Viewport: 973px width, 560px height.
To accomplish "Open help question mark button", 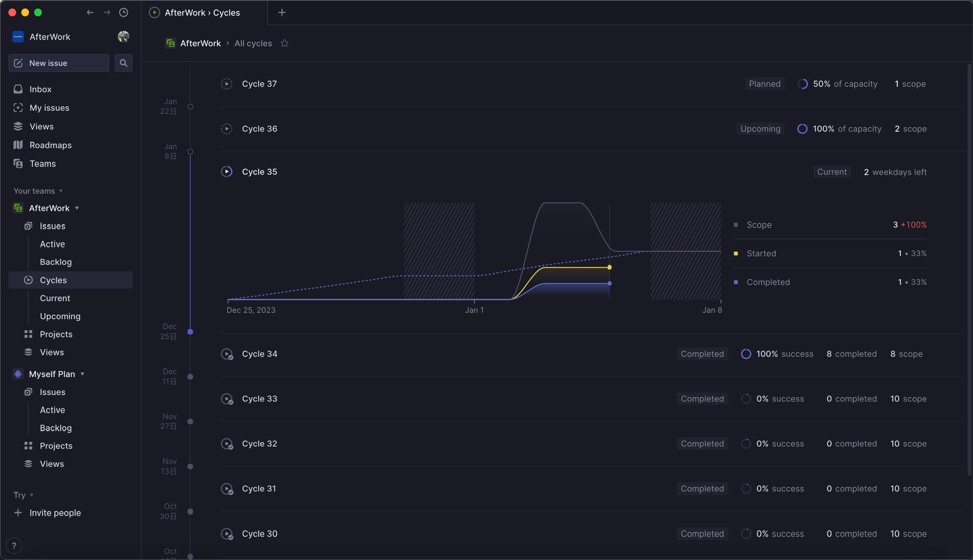I will click(x=14, y=545).
